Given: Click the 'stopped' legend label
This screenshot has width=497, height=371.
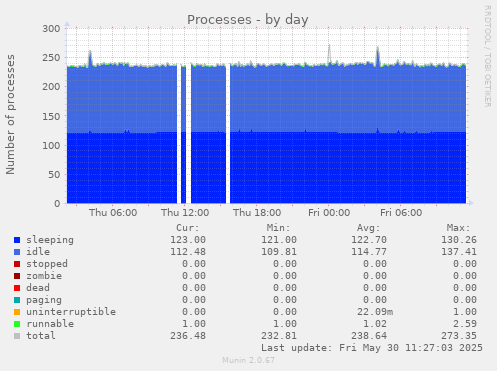Looking at the screenshot, I should point(47,264).
